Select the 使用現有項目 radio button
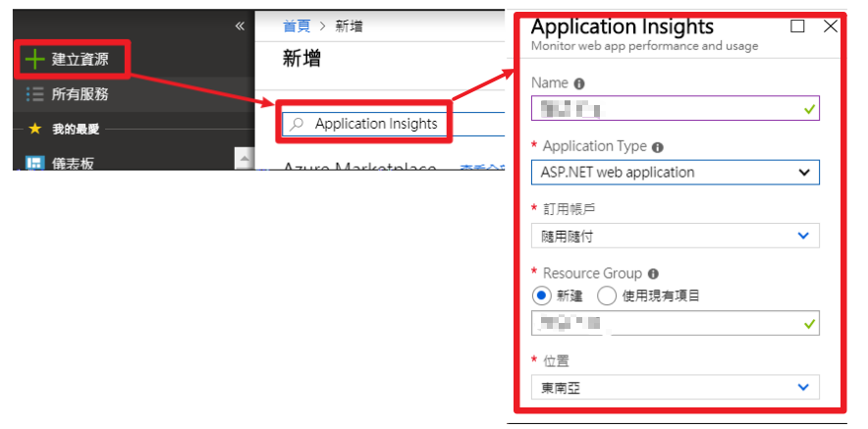This screenshot has height=429, width=868. (607, 296)
